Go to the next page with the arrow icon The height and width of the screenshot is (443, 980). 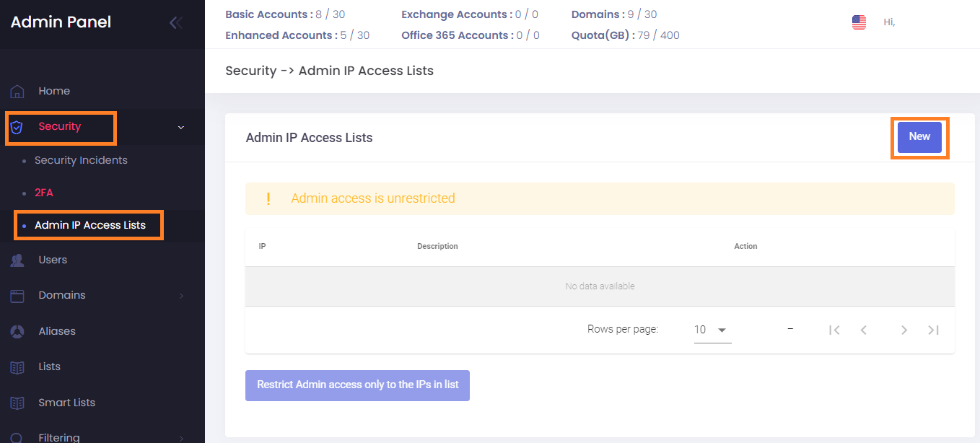tap(904, 330)
